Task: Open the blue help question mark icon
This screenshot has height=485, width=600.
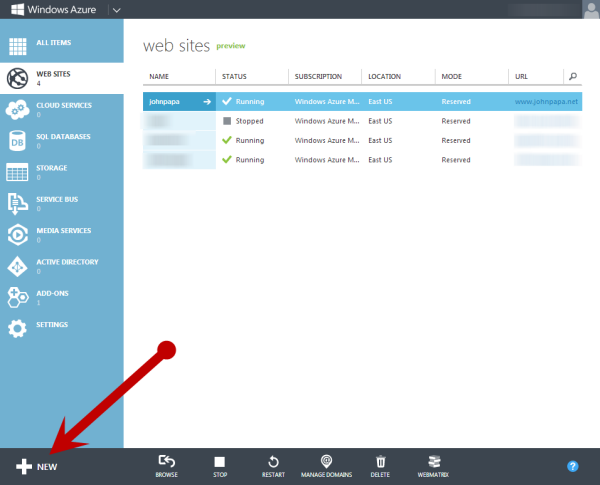Action: [572, 466]
